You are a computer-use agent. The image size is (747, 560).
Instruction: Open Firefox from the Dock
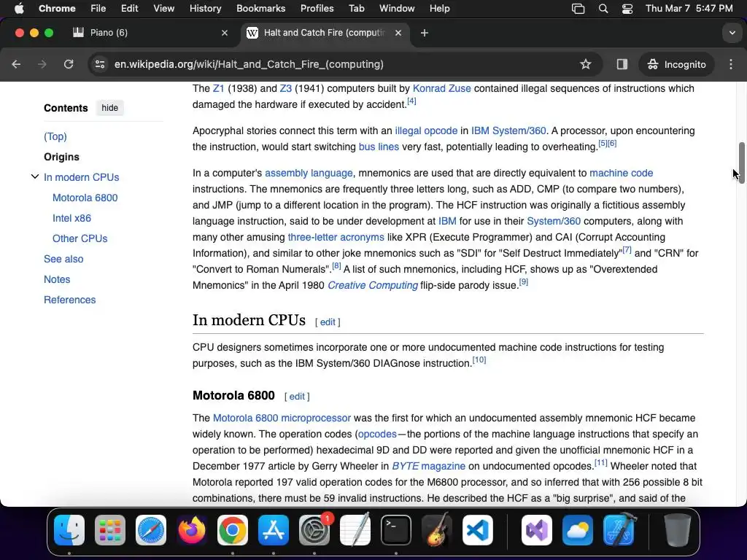point(192,530)
